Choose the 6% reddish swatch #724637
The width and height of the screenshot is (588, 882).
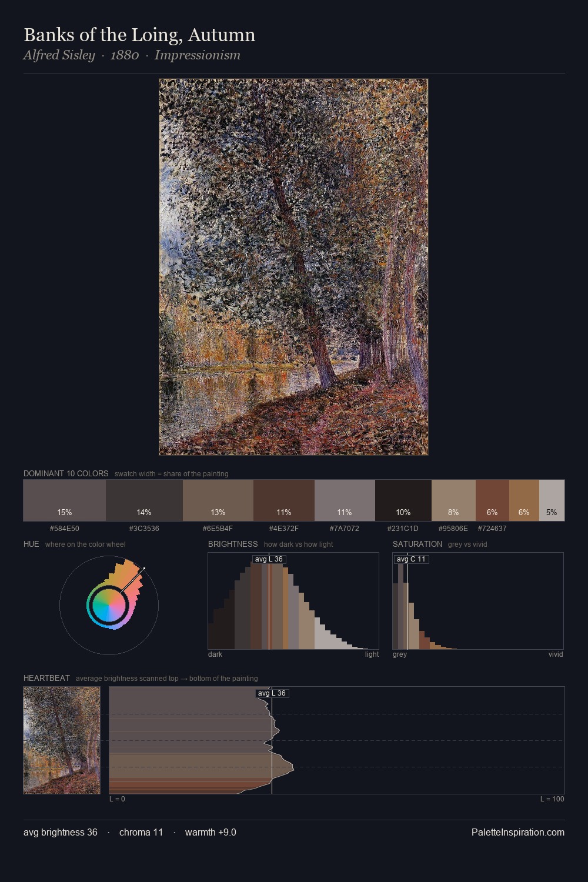pyautogui.click(x=492, y=500)
